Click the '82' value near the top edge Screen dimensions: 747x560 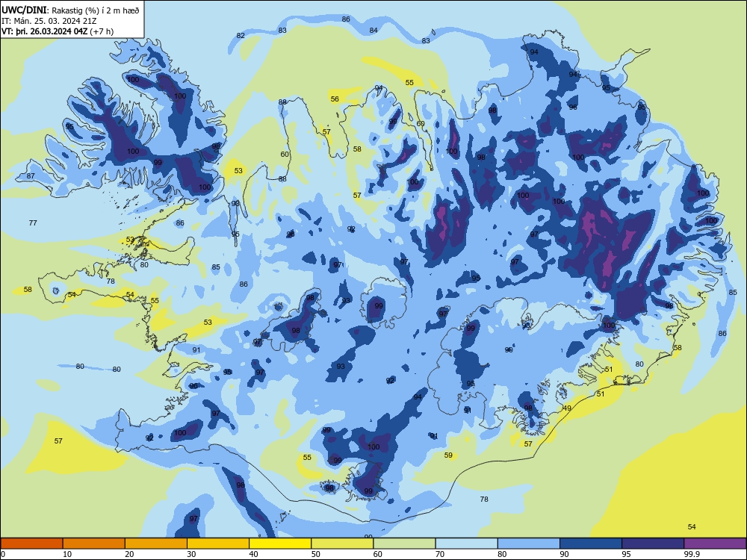tap(241, 36)
